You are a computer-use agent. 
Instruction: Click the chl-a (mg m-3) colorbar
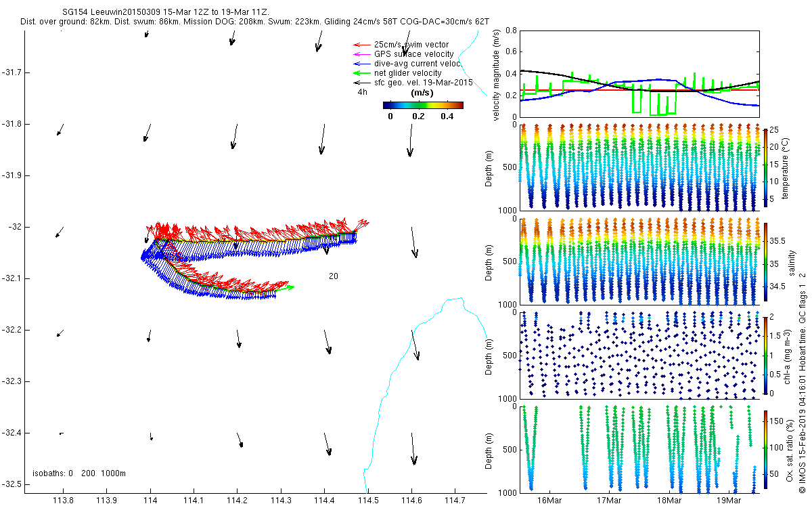pyautogui.click(x=765, y=354)
